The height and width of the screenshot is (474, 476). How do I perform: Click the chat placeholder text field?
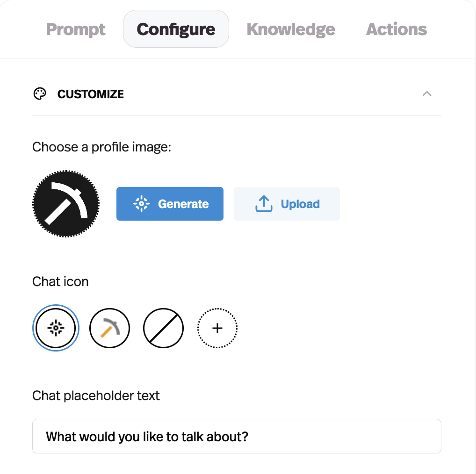click(236, 436)
